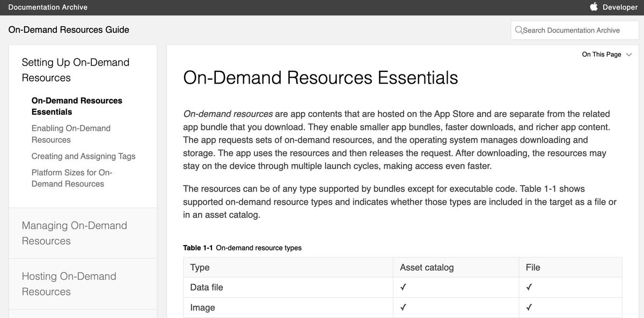
Task: Expand the On This Page chevron
Action: click(629, 54)
